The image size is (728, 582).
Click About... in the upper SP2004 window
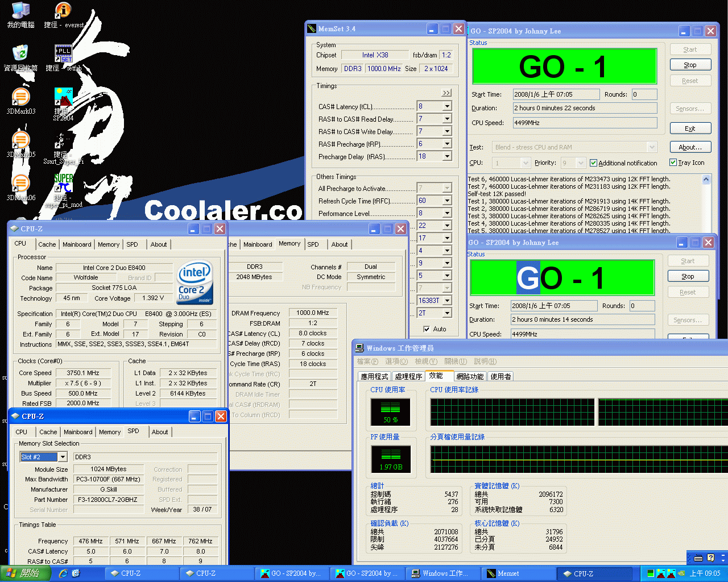click(690, 147)
